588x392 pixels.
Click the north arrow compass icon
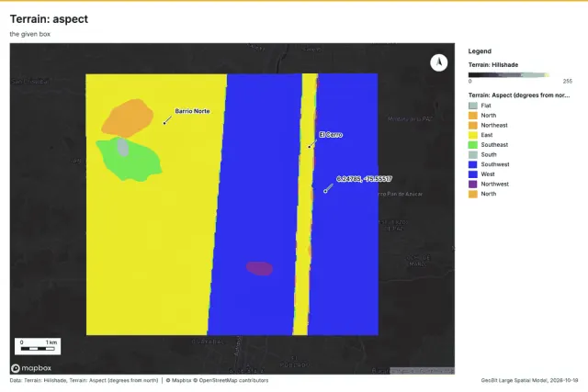439,62
